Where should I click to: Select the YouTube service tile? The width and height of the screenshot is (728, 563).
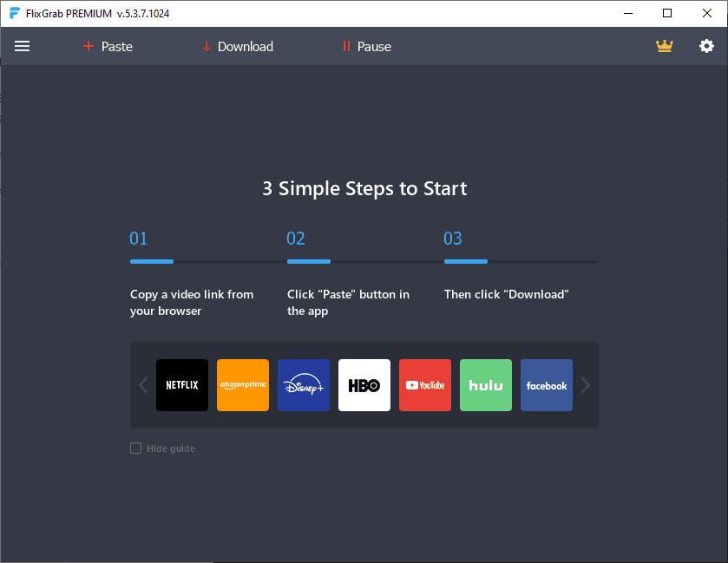click(425, 385)
